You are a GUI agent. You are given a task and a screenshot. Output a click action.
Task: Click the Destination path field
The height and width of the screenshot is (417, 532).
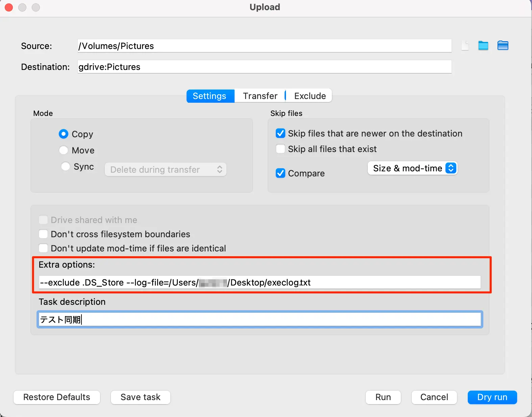(264, 67)
